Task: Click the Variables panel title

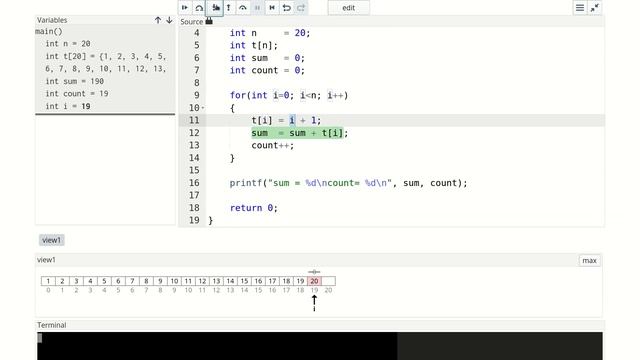Action: pos(52,20)
